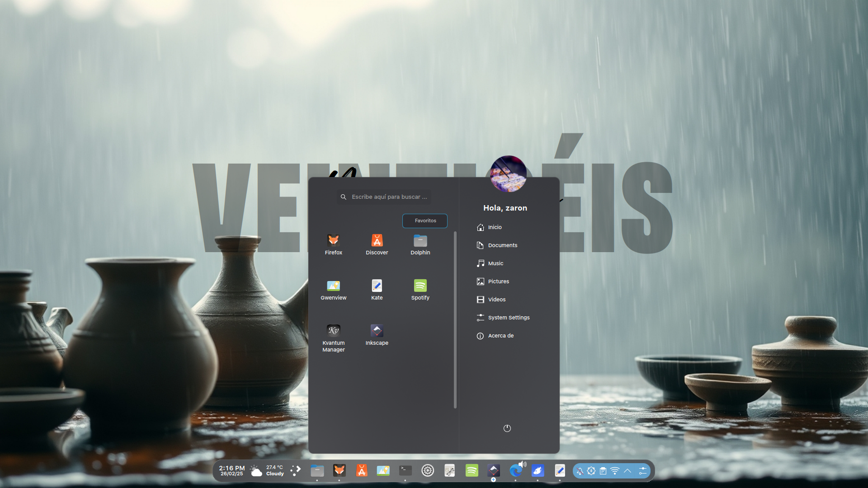Viewport: 868px width, 488px height.
Task: Click the search field in the launcher
Action: pyautogui.click(x=384, y=197)
